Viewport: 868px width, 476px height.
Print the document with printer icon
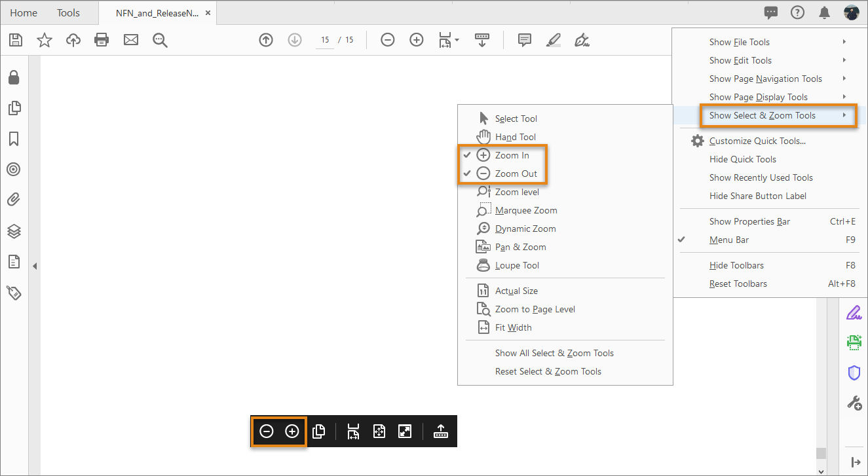[x=102, y=40]
